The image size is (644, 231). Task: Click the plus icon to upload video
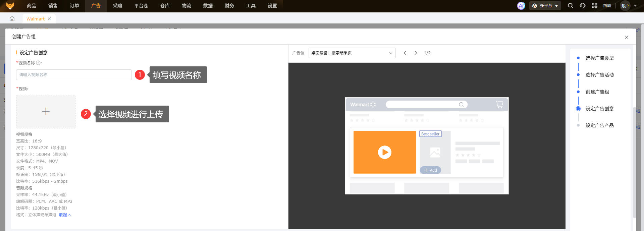46,112
